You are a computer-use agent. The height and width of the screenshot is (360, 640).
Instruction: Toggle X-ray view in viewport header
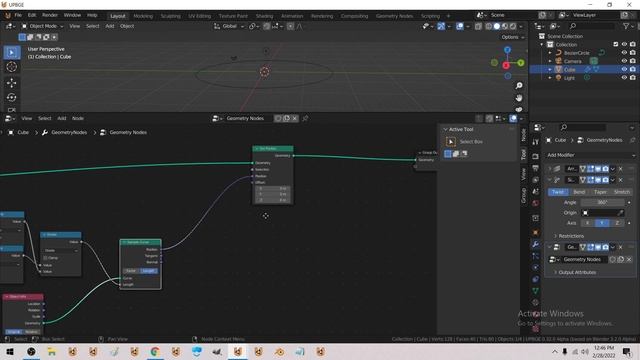point(478,26)
